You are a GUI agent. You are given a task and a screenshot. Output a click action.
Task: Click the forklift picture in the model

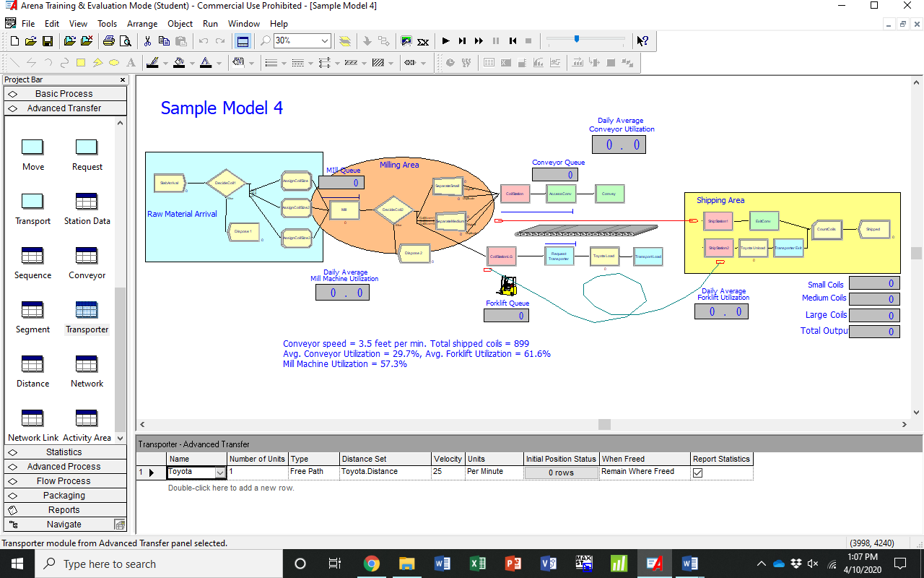[x=508, y=285]
